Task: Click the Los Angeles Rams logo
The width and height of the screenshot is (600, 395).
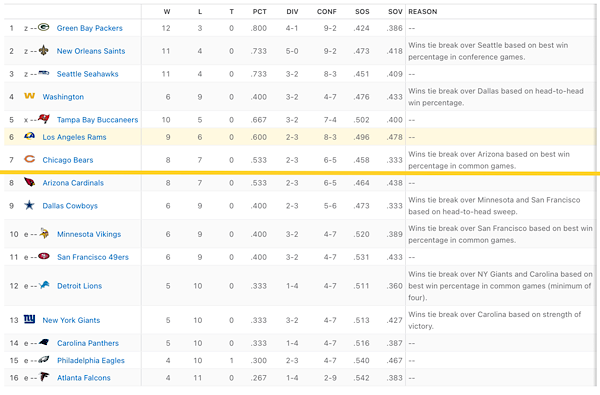Action: [29, 136]
